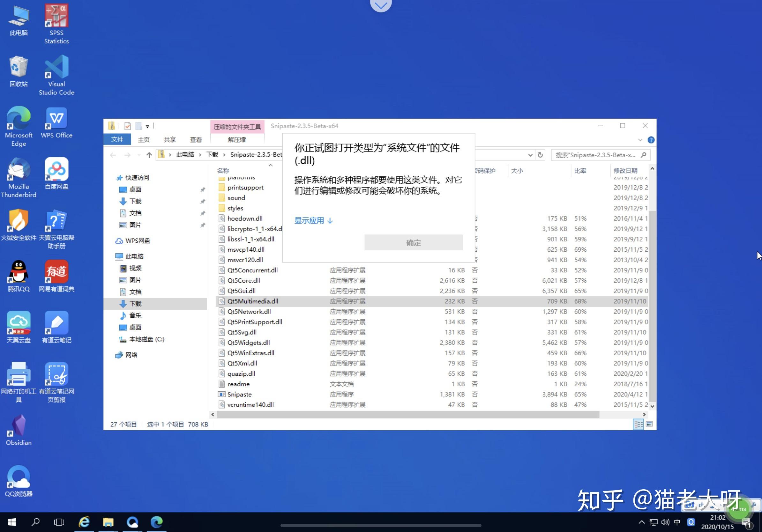Open the 文件 ribbon tab

pyautogui.click(x=117, y=140)
